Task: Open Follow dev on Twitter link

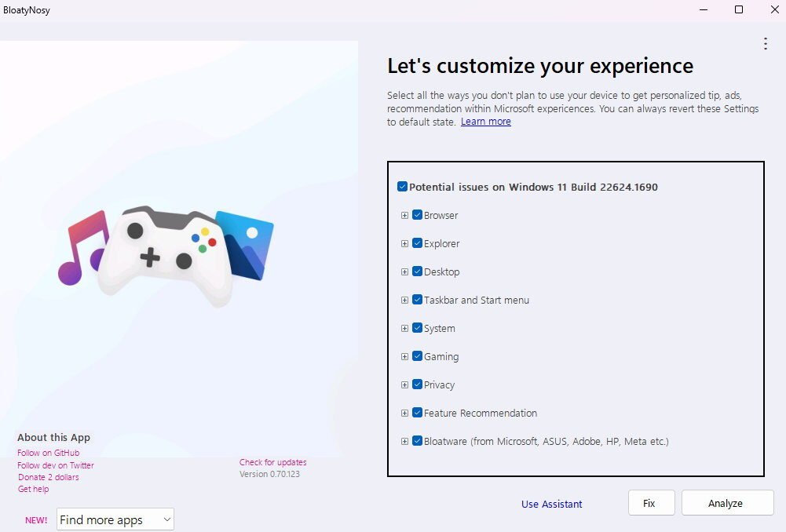Action: point(55,465)
